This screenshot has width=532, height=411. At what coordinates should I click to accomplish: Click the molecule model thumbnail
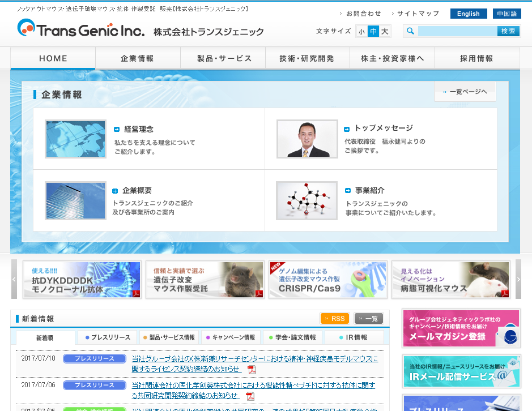point(307,201)
